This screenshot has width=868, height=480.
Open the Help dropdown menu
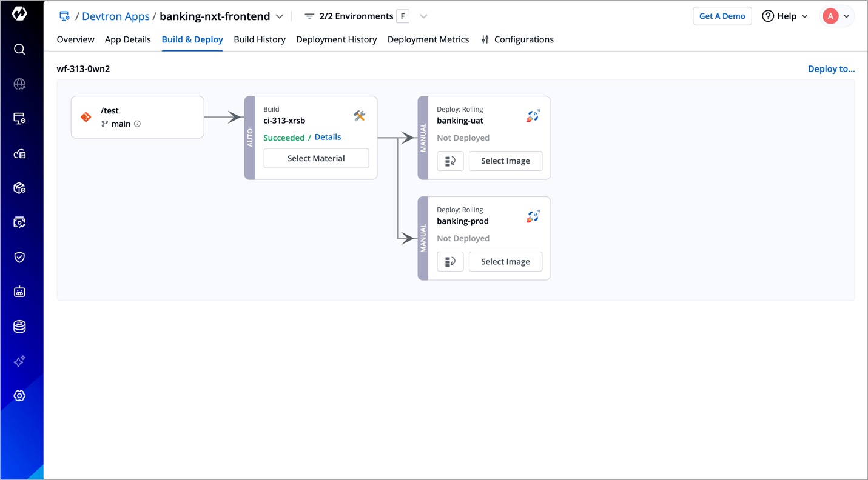coord(785,16)
